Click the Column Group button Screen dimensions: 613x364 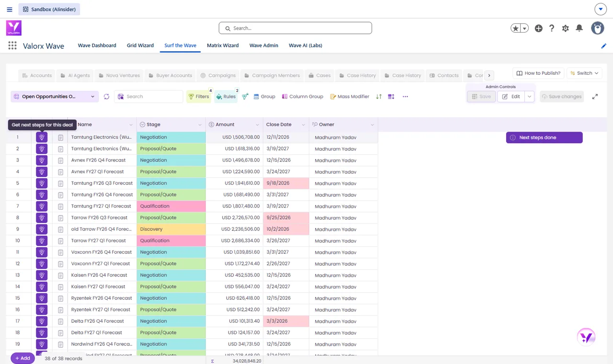tap(302, 96)
